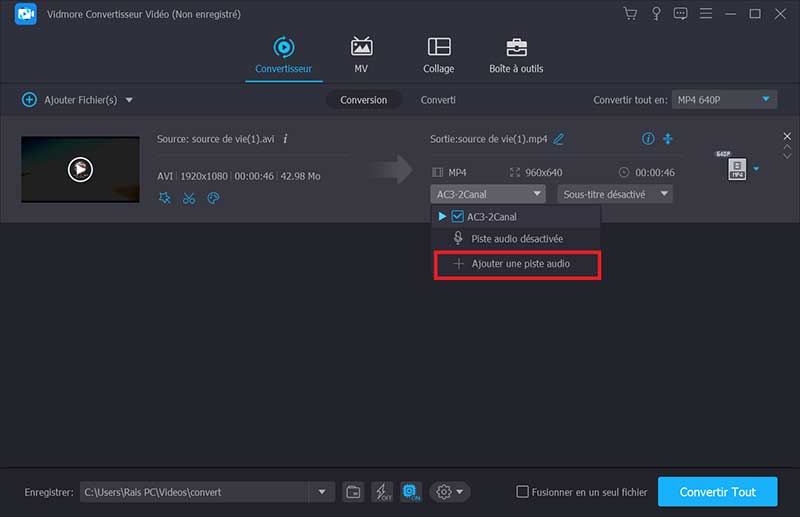
Task: Show source file info icon
Action: pos(285,139)
